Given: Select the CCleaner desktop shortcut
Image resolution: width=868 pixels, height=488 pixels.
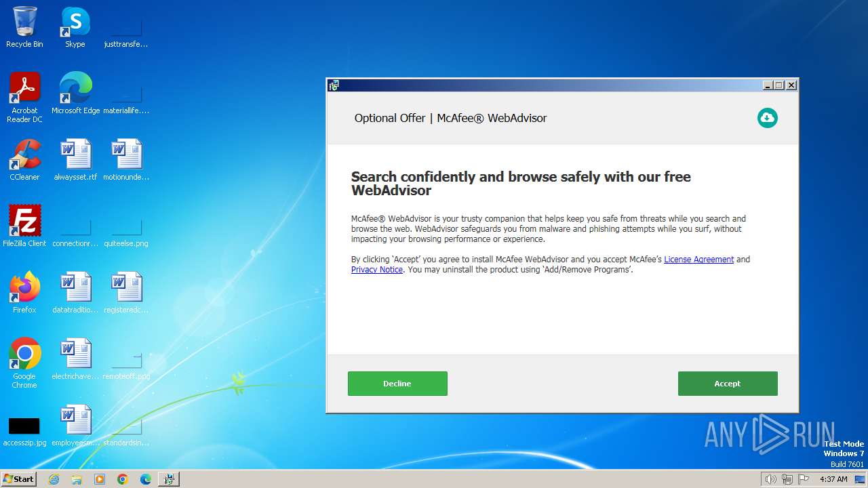Looking at the screenshot, I should pos(24,160).
